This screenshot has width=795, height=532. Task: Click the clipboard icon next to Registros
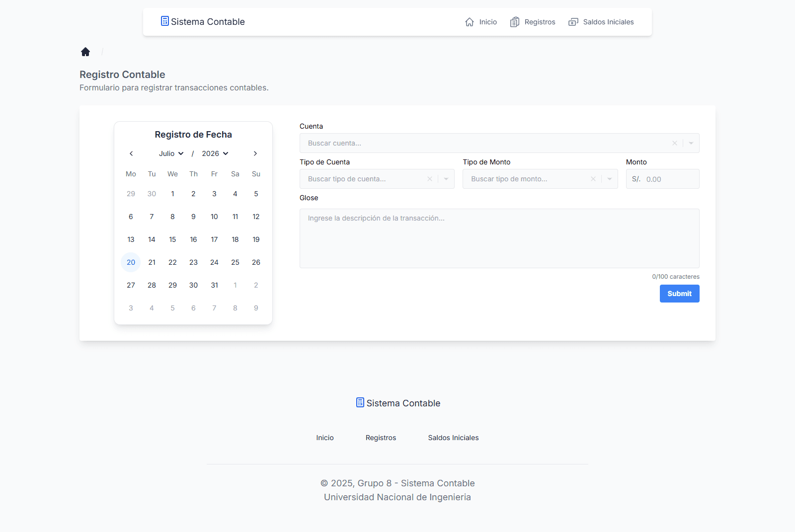point(515,22)
